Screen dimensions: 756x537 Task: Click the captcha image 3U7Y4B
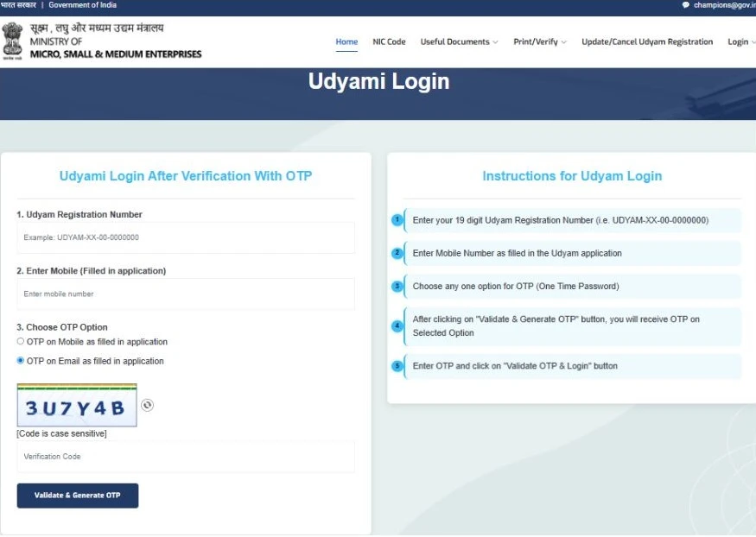pyautogui.click(x=77, y=406)
